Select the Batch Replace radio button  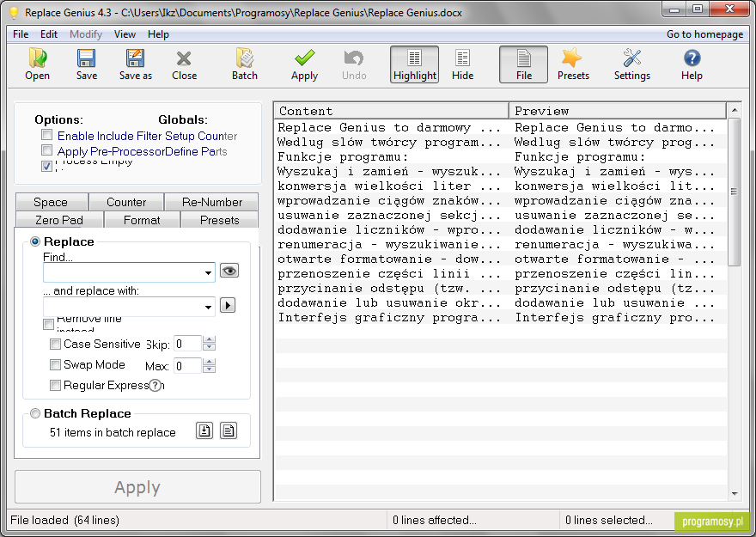coord(35,413)
